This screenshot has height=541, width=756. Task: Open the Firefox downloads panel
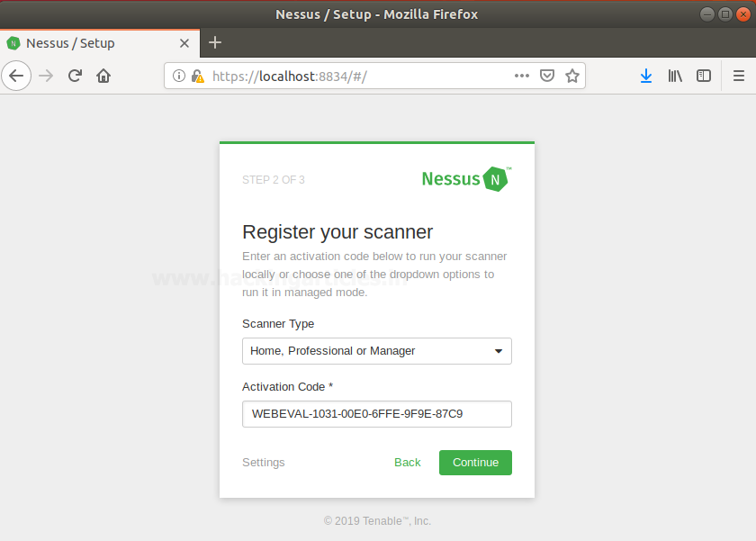pos(646,76)
